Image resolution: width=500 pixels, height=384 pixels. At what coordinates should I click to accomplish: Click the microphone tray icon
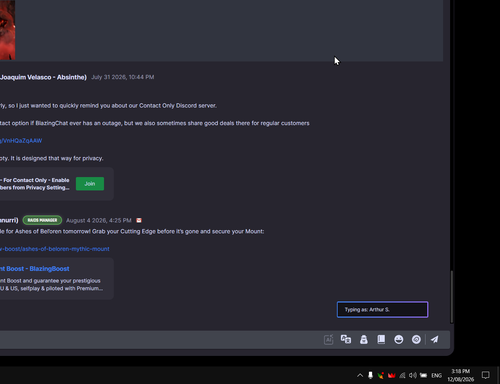[370, 375]
